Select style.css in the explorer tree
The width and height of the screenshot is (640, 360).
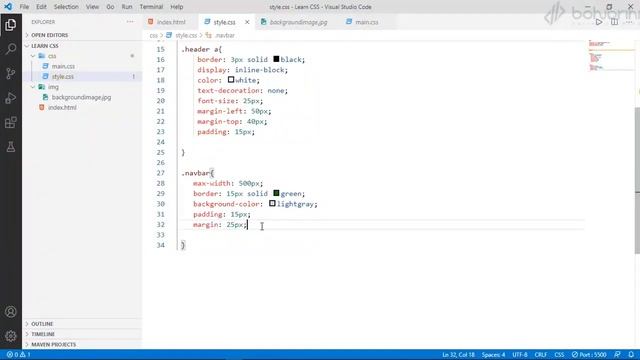tap(62, 76)
